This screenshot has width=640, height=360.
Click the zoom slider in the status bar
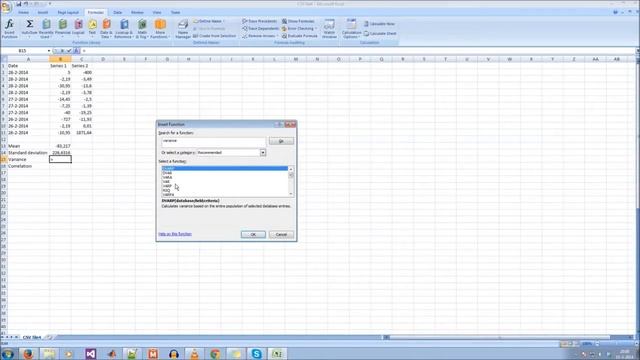coord(615,344)
